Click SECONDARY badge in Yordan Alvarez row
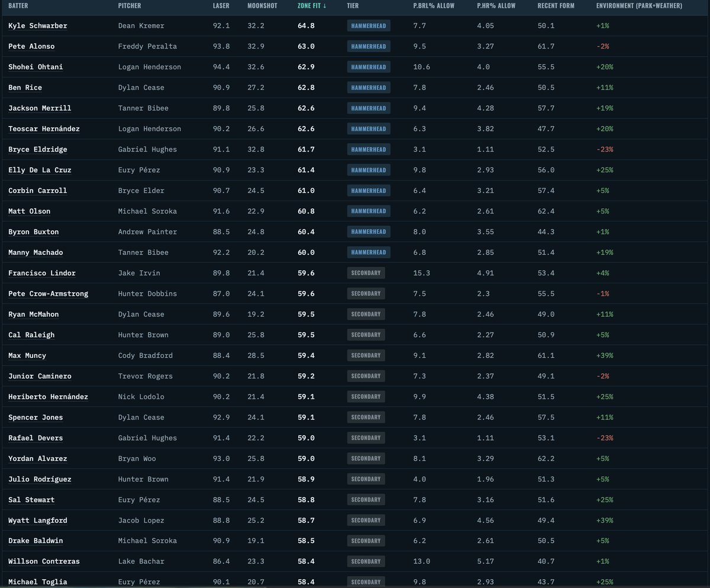The width and height of the screenshot is (710, 588). click(366, 458)
